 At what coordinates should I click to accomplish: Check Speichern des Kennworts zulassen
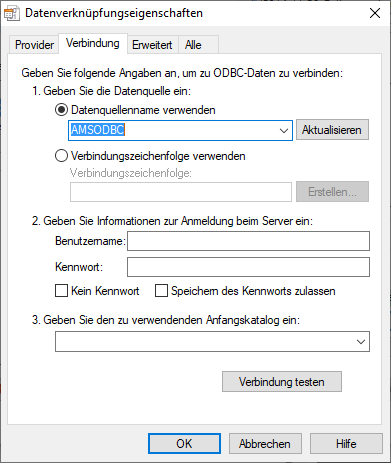(x=161, y=291)
